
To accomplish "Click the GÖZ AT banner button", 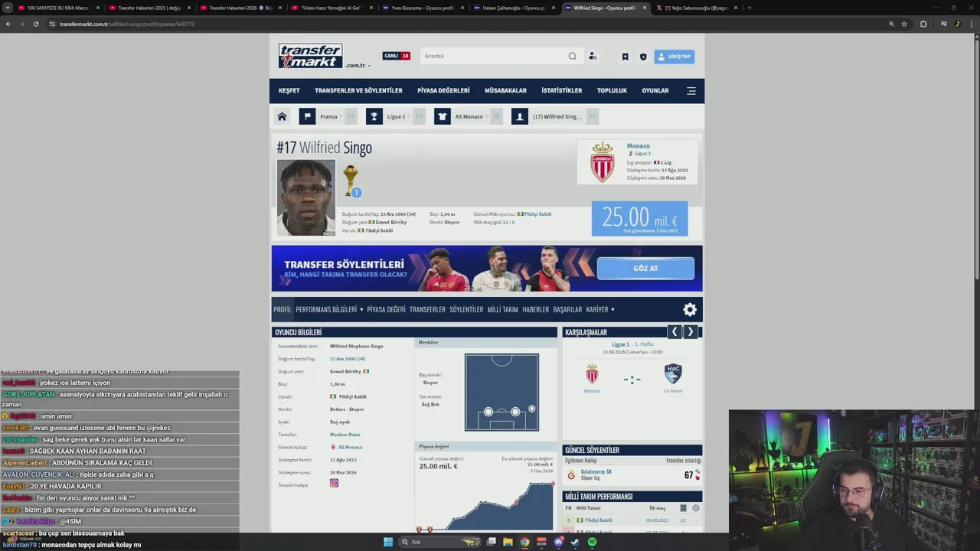I will [x=645, y=268].
